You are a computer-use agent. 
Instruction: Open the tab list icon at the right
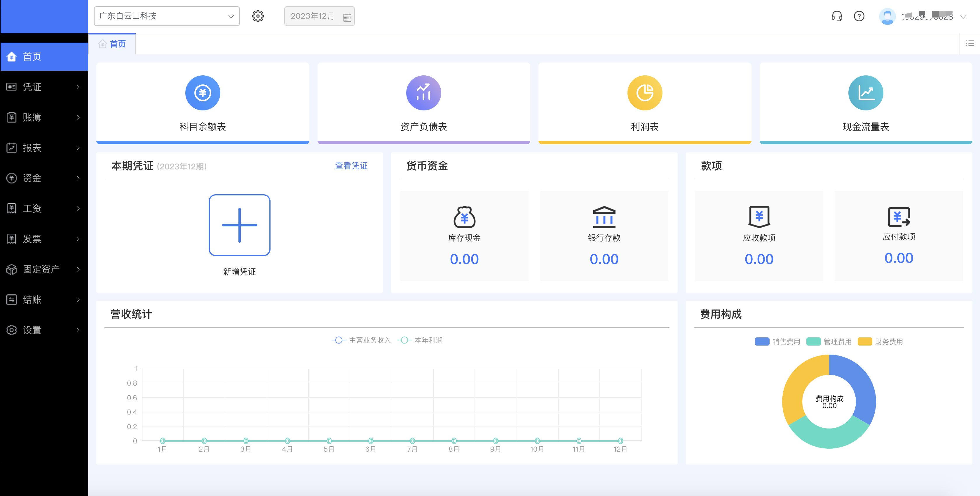(970, 44)
